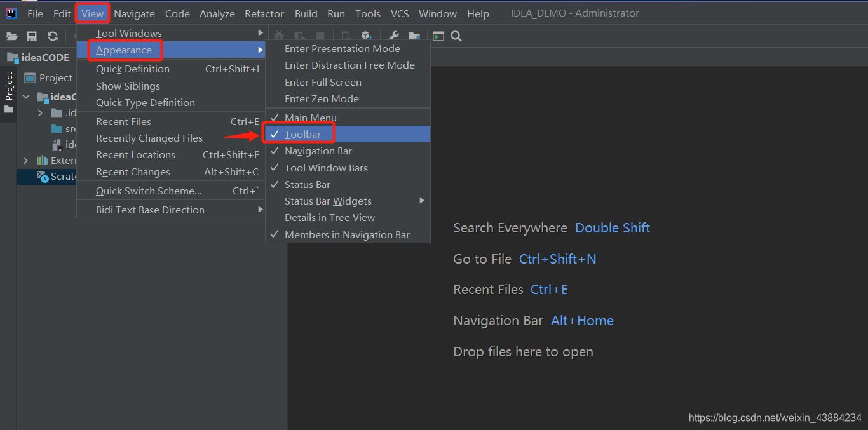Uncheck the Toolbar option

302,134
